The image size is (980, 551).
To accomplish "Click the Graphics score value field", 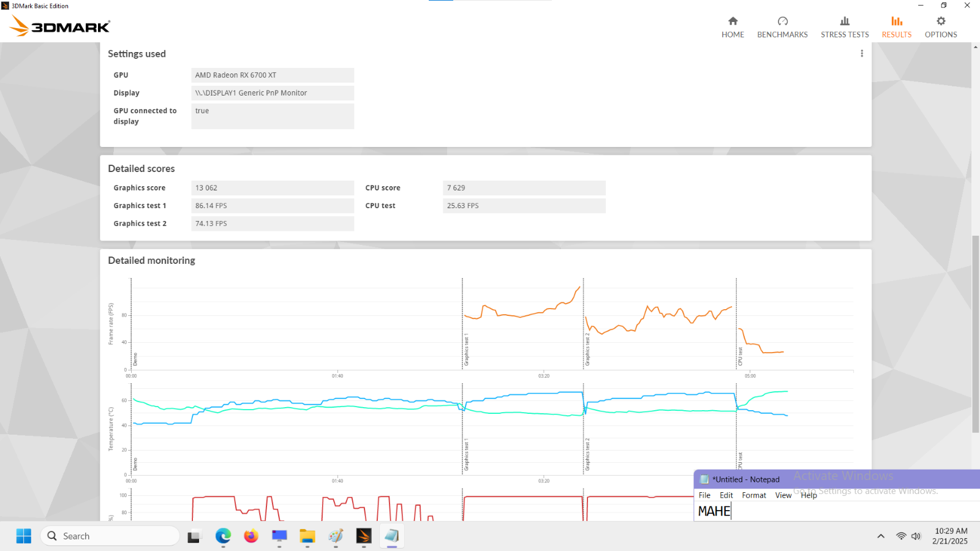I will [x=272, y=188].
